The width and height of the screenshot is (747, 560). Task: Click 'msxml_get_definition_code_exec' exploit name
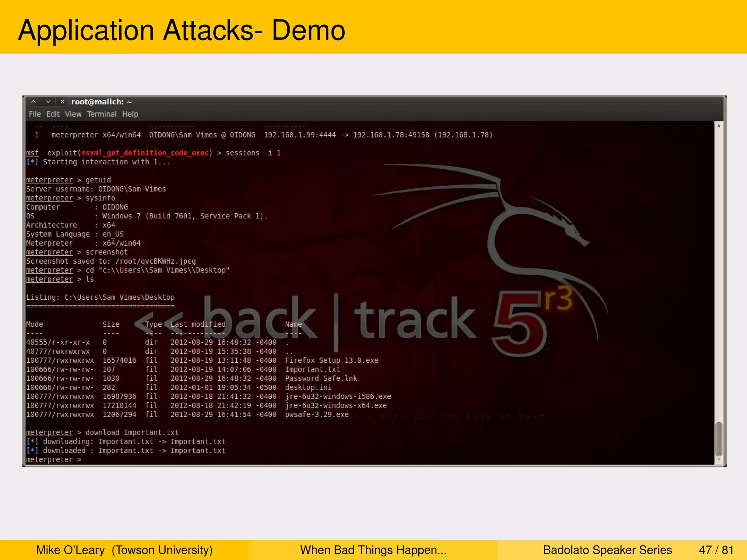(x=145, y=153)
